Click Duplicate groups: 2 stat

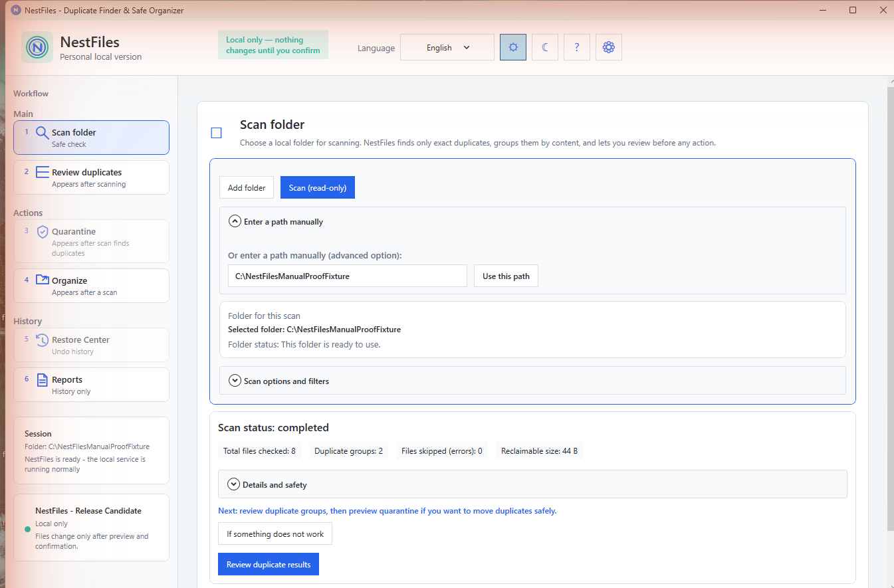349,451
